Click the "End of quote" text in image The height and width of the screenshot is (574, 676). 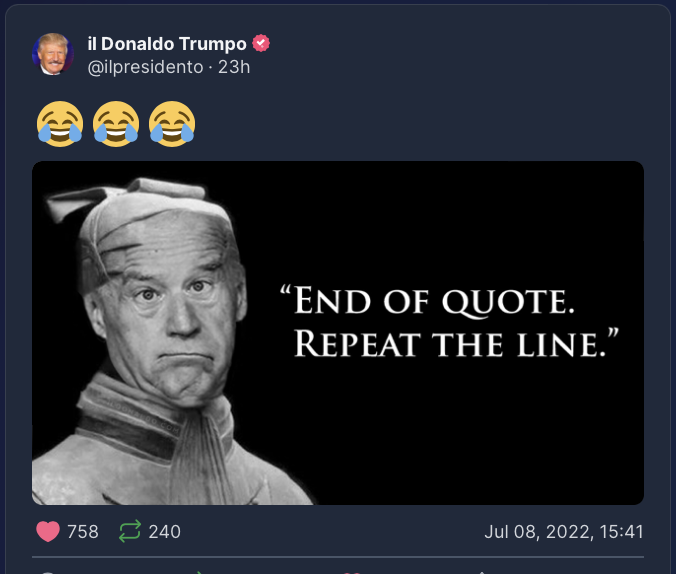(428, 301)
